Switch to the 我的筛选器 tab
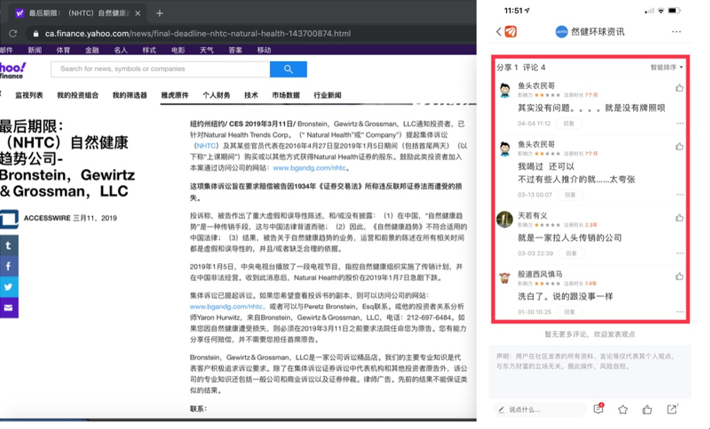 pyautogui.click(x=130, y=95)
